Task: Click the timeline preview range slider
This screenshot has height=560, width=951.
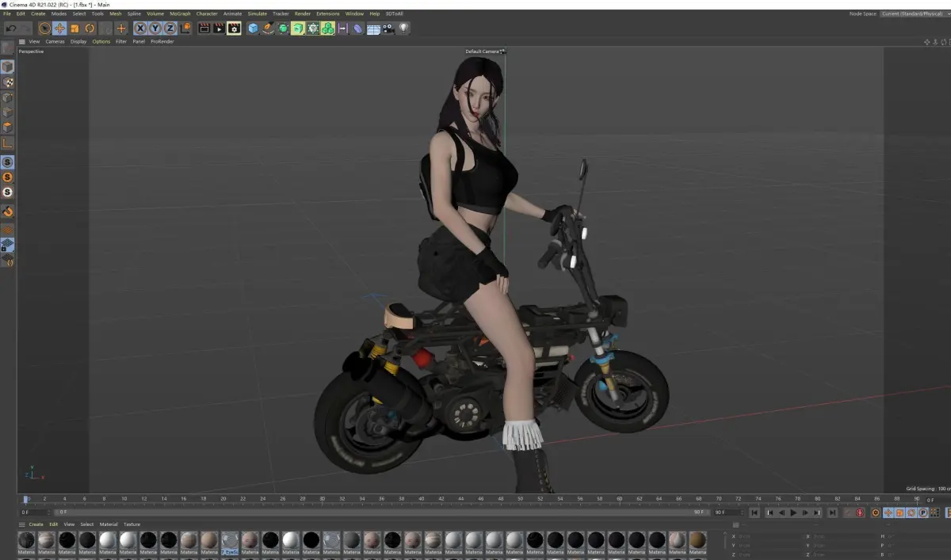Action: click(x=380, y=512)
